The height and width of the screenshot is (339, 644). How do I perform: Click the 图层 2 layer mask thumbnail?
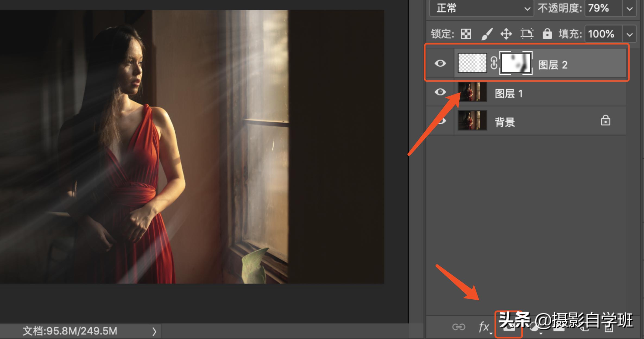coord(516,63)
